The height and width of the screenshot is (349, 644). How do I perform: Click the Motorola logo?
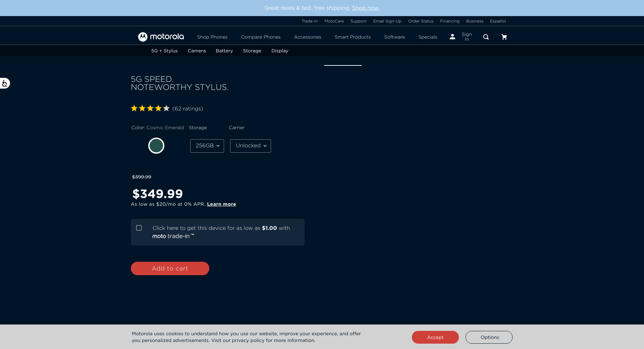(161, 37)
